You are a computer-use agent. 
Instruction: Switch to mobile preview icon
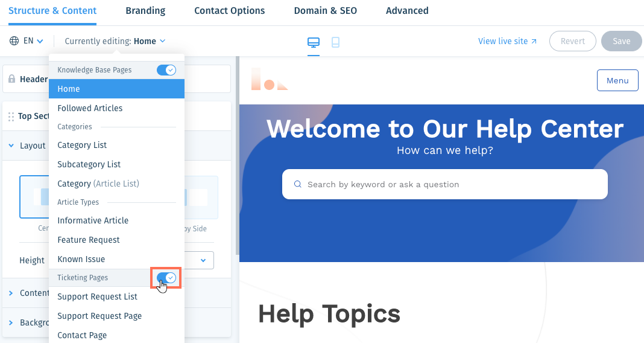[335, 42]
